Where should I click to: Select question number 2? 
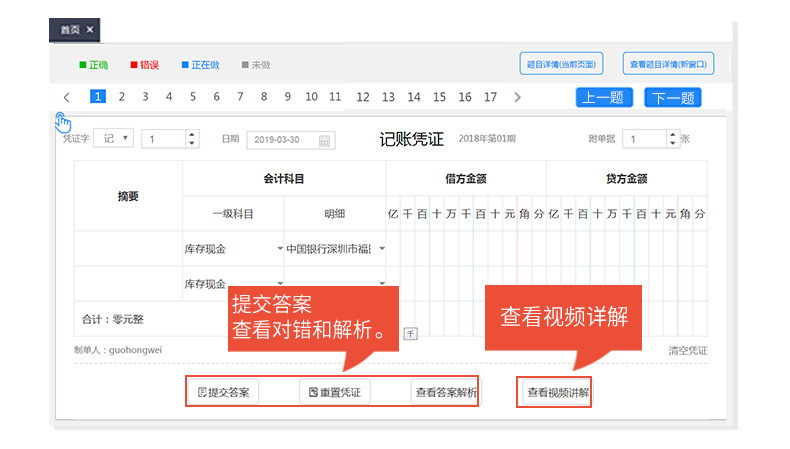121,96
